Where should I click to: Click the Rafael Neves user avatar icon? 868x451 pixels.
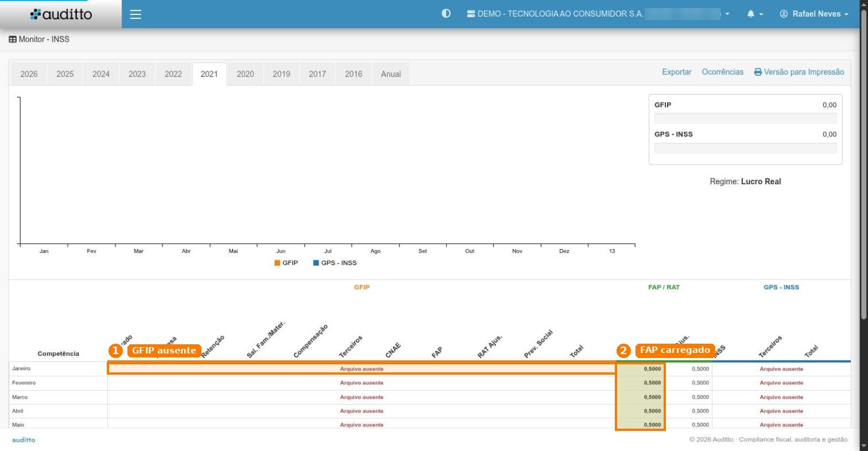coord(784,14)
